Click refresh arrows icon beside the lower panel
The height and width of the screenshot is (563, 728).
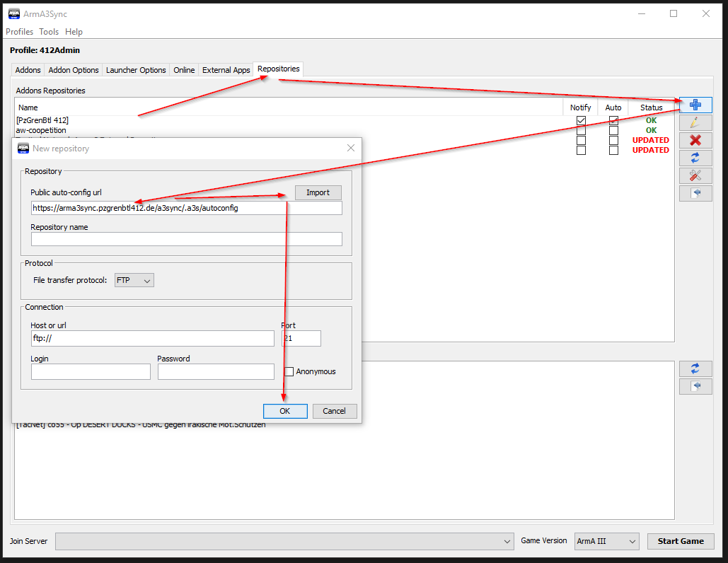coord(695,368)
